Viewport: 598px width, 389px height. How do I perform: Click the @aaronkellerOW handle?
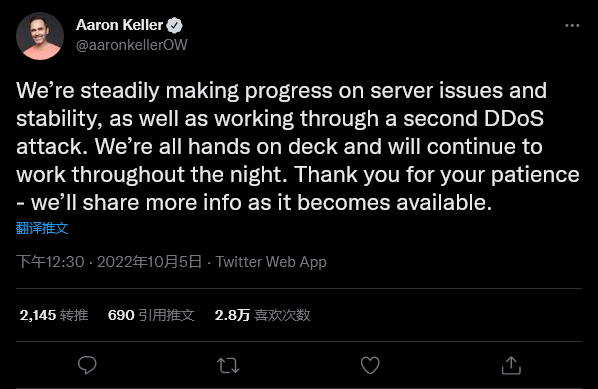[x=132, y=45]
